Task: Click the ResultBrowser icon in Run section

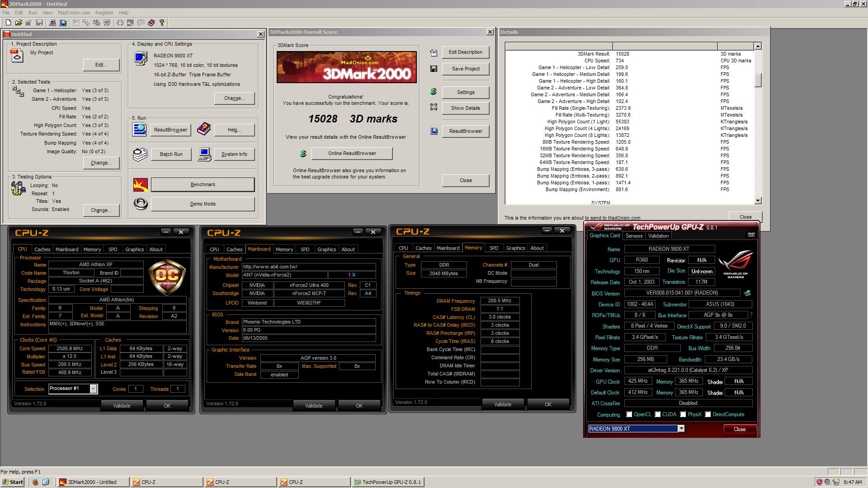Action: (x=140, y=129)
